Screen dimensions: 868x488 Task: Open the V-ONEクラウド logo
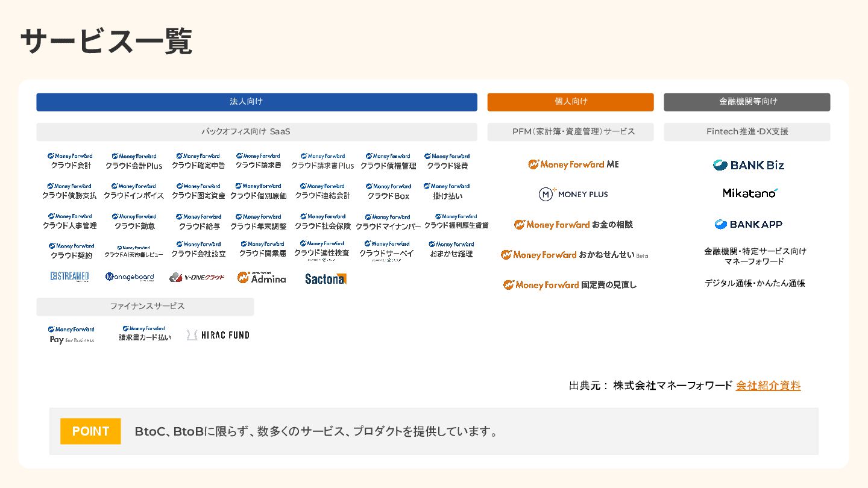click(x=197, y=277)
